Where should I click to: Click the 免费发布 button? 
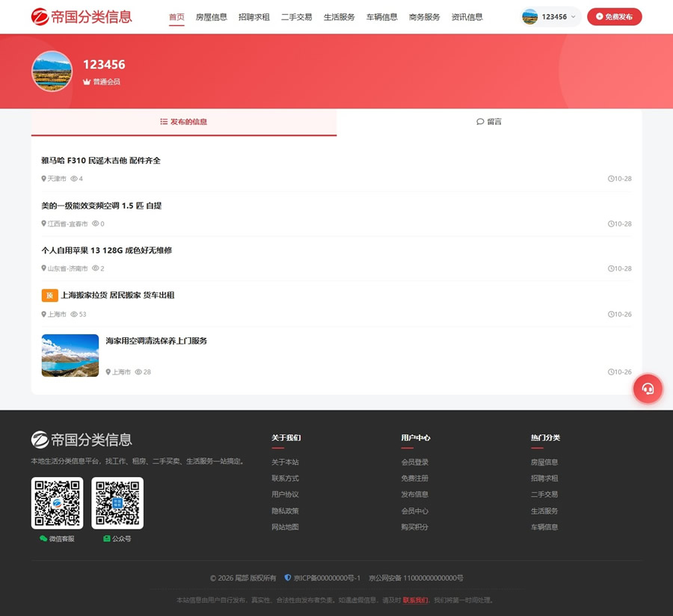coord(614,16)
